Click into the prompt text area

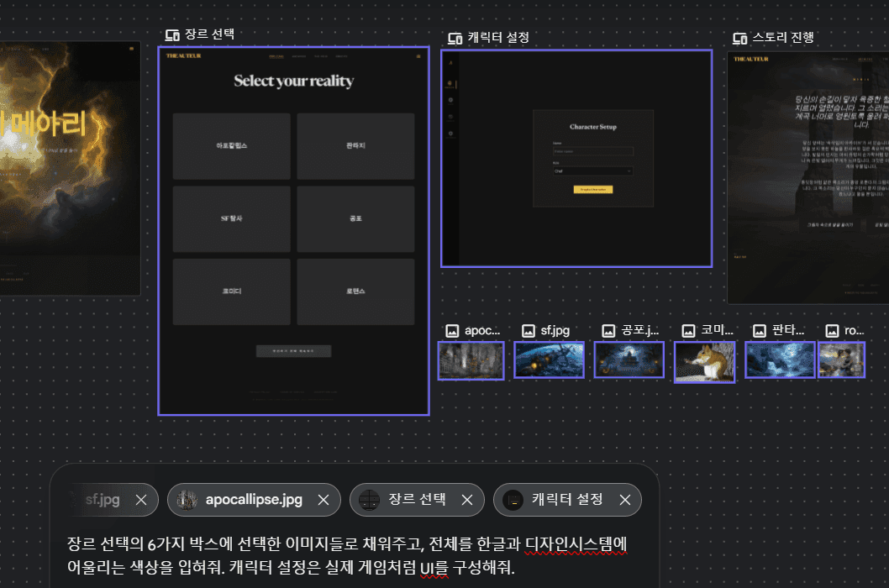click(353, 555)
